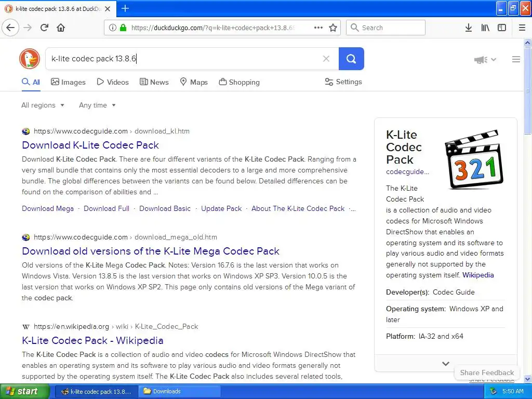Switch to Maps results
This screenshot has height=399, width=532.
[x=193, y=82]
